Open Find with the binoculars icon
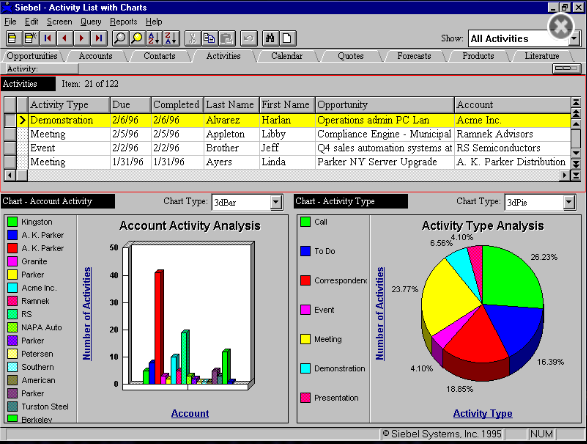Screen dimensions: 587x444 tap(270, 38)
